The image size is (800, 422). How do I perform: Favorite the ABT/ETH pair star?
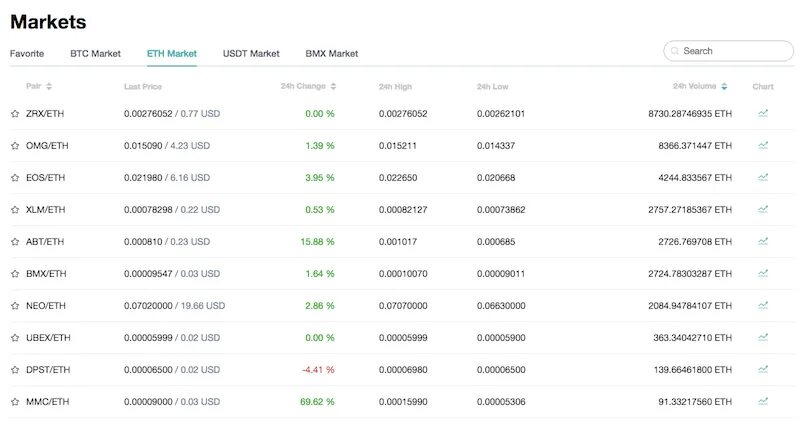(15, 242)
